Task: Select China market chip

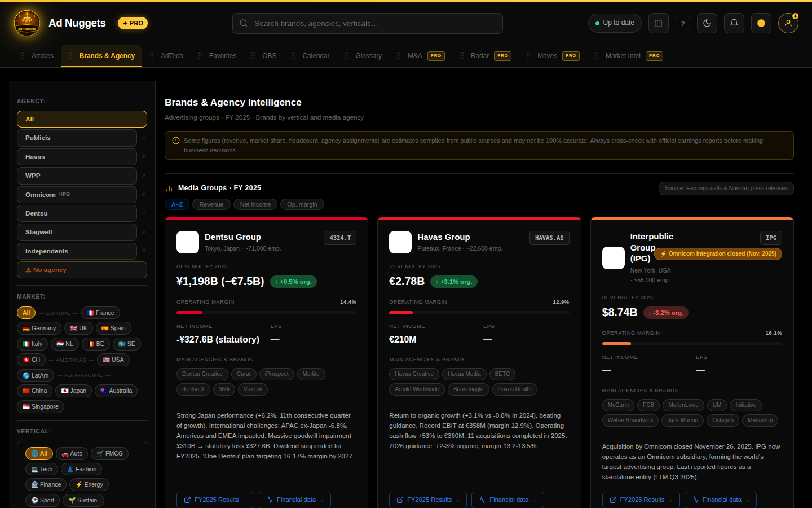Action: [x=35, y=391]
